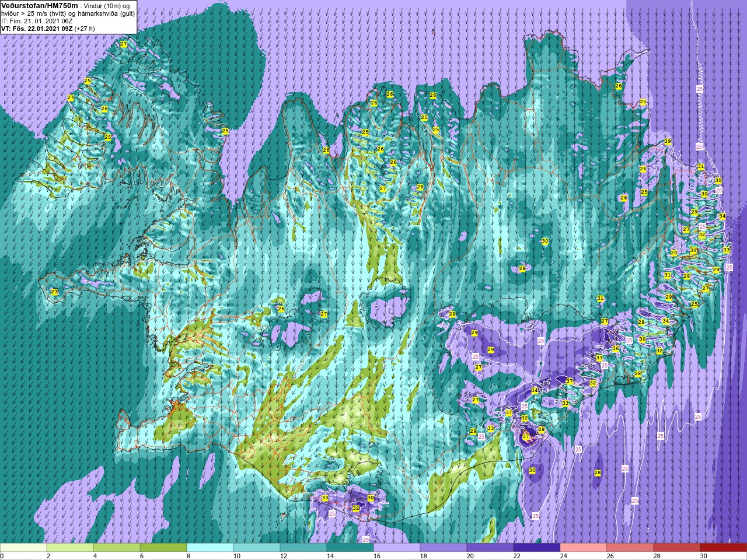The image size is (747, 560).
Task: Click the violet 20–22 m/s legend swatch
Action: pyautogui.click(x=490, y=548)
